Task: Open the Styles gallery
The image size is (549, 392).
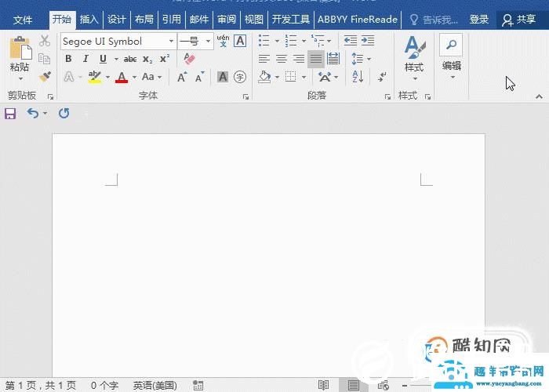Action: pyautogui.click(x=415, y=58)
